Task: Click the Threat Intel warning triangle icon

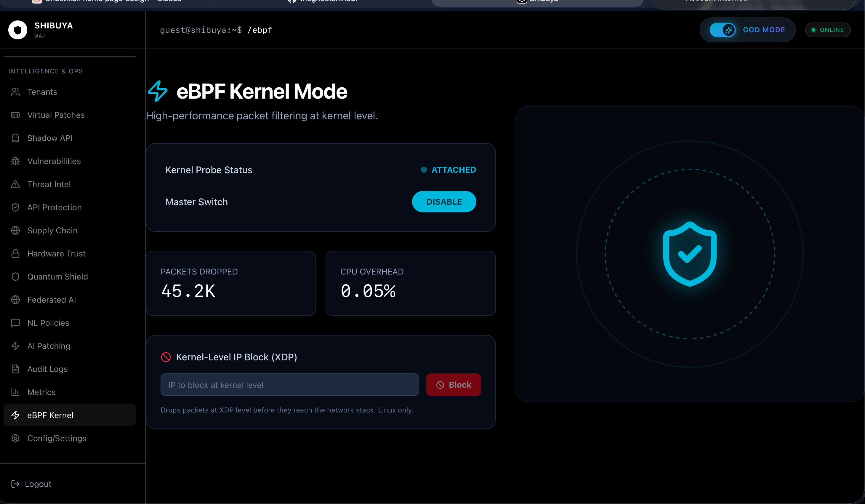Action: click(15, 184)
